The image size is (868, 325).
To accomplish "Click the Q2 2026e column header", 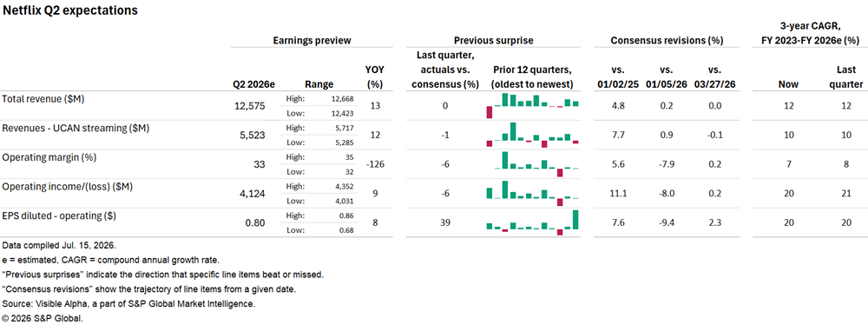I will pyautogui.click(x=253, y=84).
